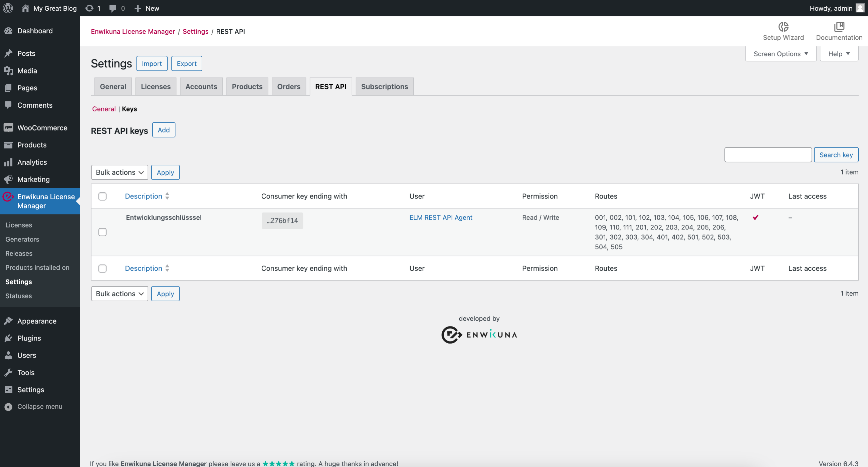Switch to the Accounts tab
The image size is (868, 467).
pyautogui.click(x=201, y=86)
